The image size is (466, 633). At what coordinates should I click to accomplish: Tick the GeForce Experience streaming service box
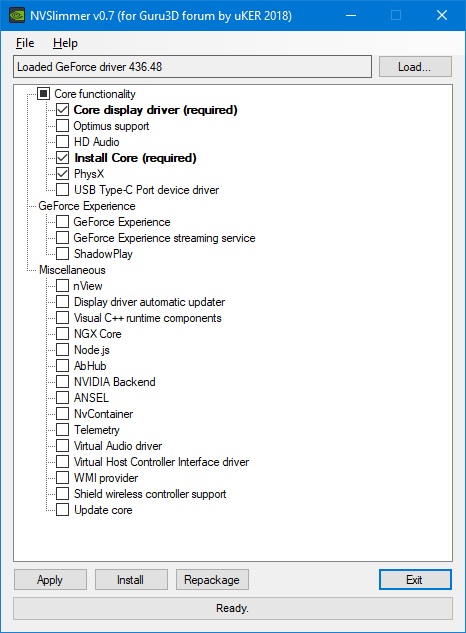(x=63, y=238)
